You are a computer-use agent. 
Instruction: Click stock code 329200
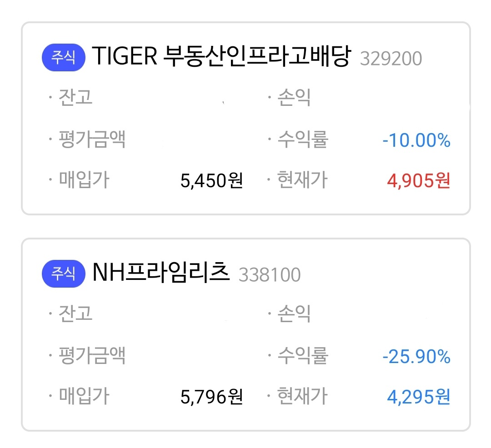(x=391, y=59)
